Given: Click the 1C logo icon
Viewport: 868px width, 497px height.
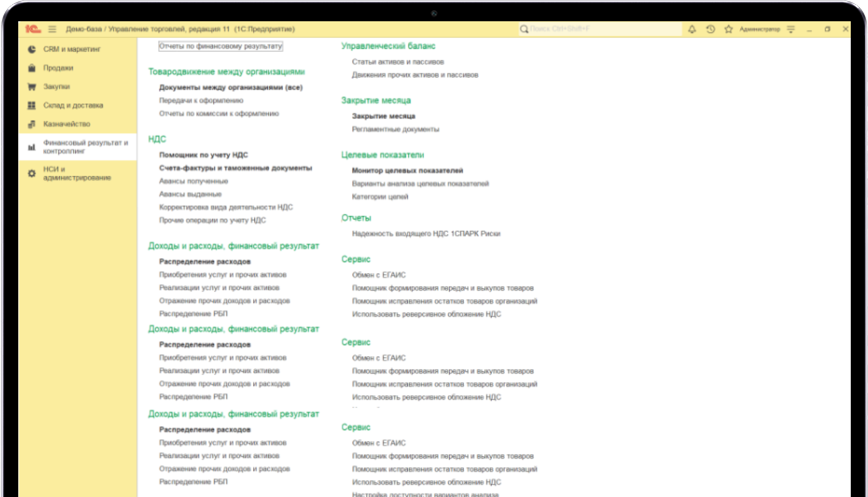Looking at the screenshot, I should point(32,29).
